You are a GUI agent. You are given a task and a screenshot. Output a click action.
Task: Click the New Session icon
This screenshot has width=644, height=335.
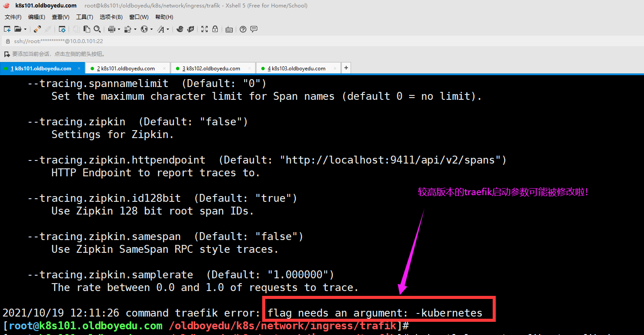pos(7,29)
